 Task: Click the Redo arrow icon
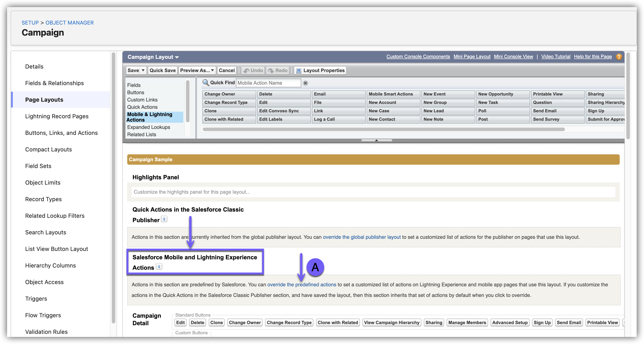(x=271, y=71)
